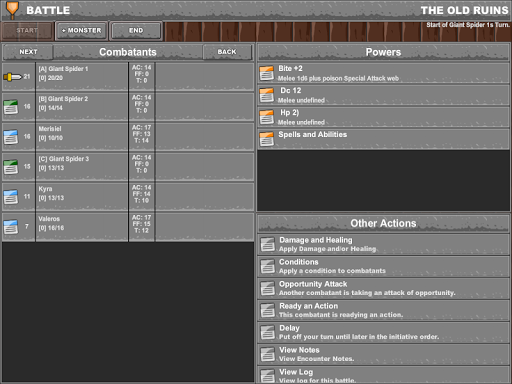Click the orange icon for Bite +2 power
The height and width of the screenshot is (384, 512).
267,73
